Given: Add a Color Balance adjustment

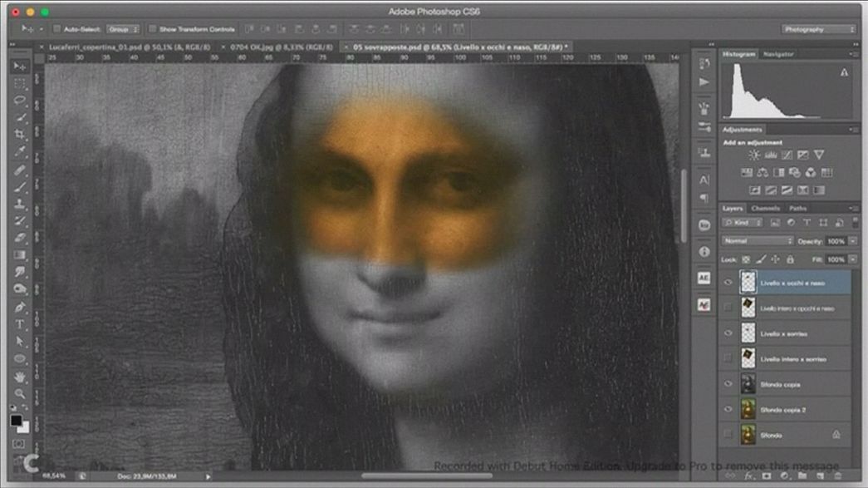Looking at the screenshot, I should tap(763, 173).
